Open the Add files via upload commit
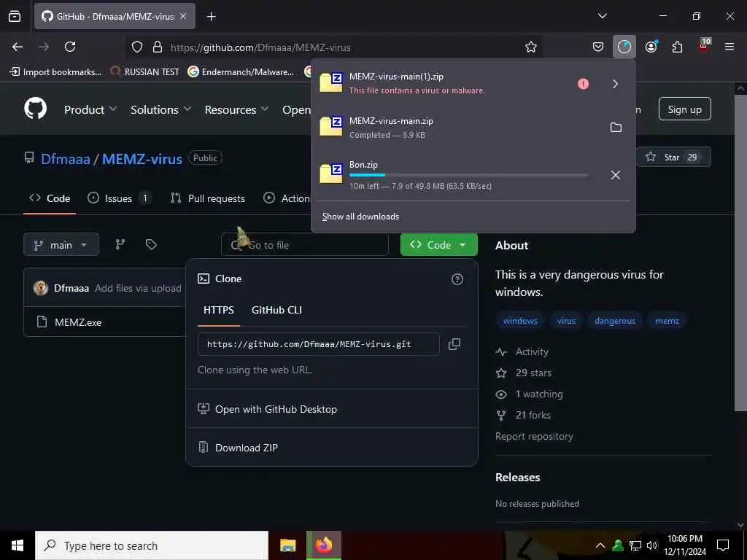The height and width of the screenshot is (560, 747). 138,288
